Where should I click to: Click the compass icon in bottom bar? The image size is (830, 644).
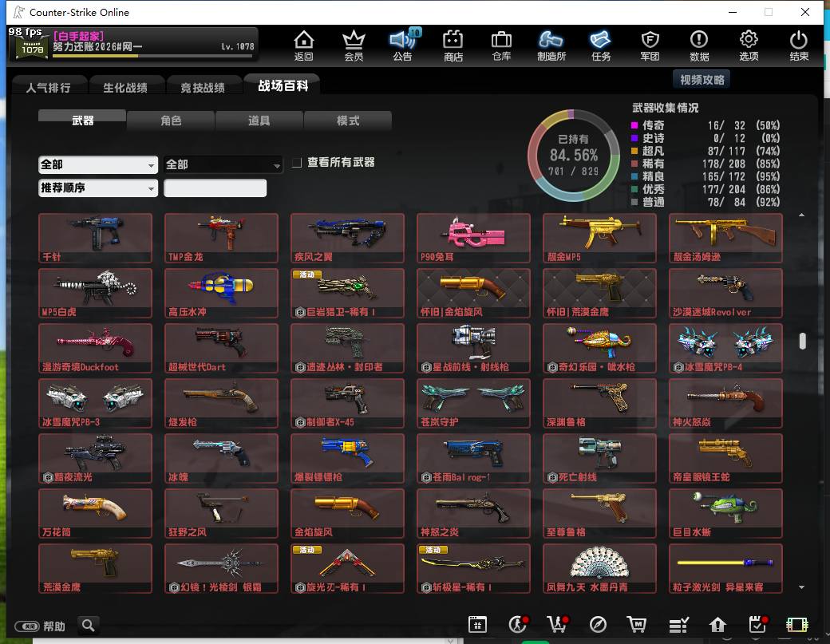click(598, 624)
